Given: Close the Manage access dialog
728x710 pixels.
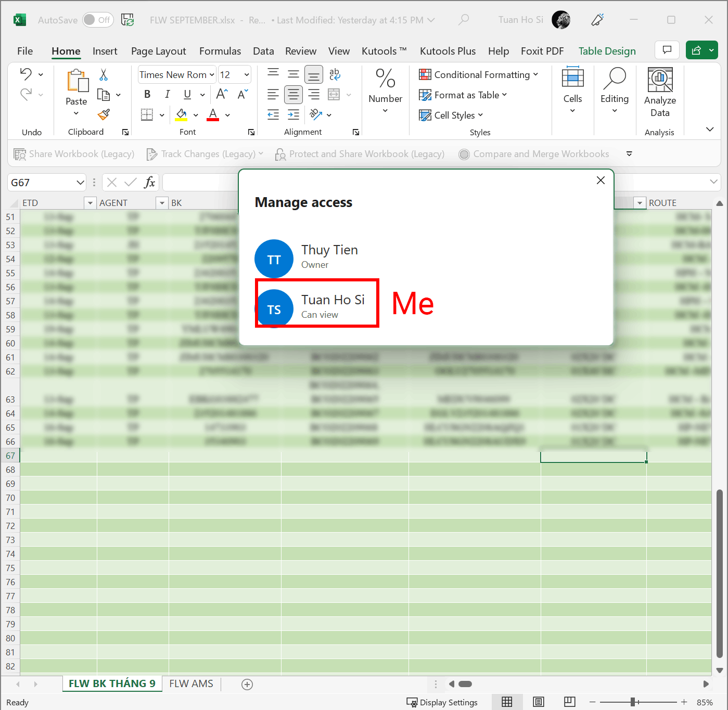Looking at the screenshot, I should [x=601, y=180].
